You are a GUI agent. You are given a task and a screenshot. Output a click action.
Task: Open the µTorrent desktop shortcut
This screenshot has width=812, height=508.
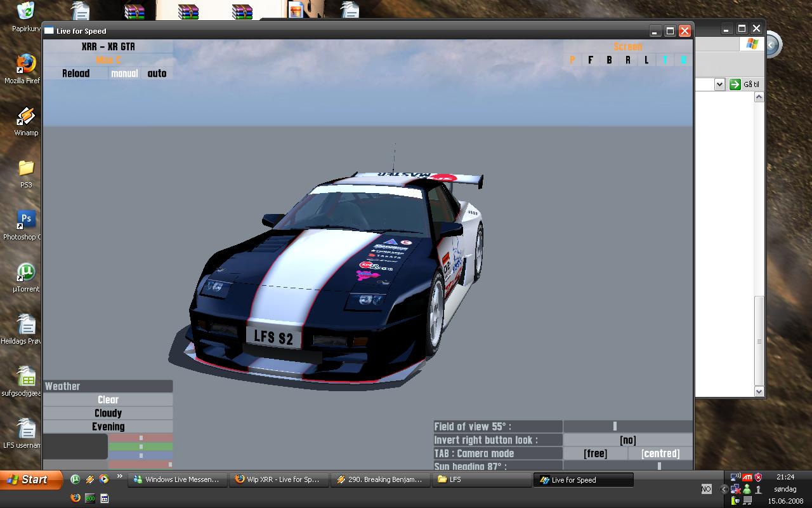[x=26, y=272]
